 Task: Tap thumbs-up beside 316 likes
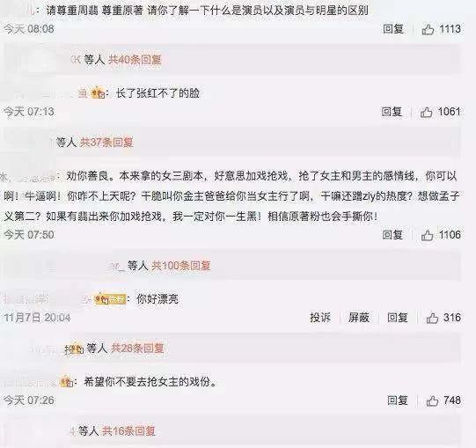click(x=432, y=318)
